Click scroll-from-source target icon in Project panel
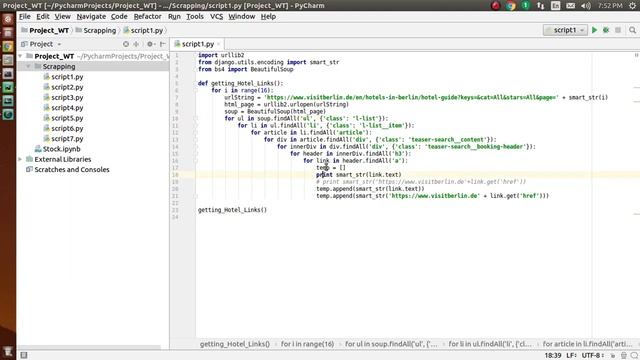The height and width of the screenshot is (360, 640). [x=126, y=44]
